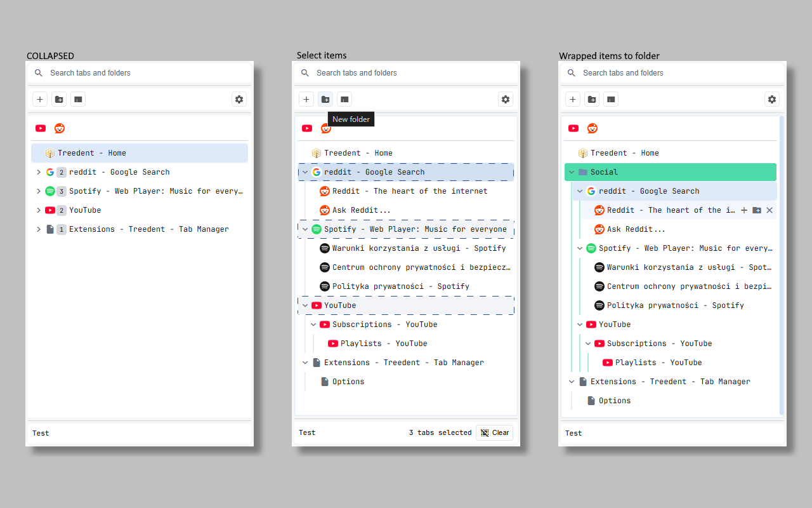This screenshot has width=812, height=508.
Task: Click the new folder icon in Wrapped items toolbar
Action: (592, 99)
